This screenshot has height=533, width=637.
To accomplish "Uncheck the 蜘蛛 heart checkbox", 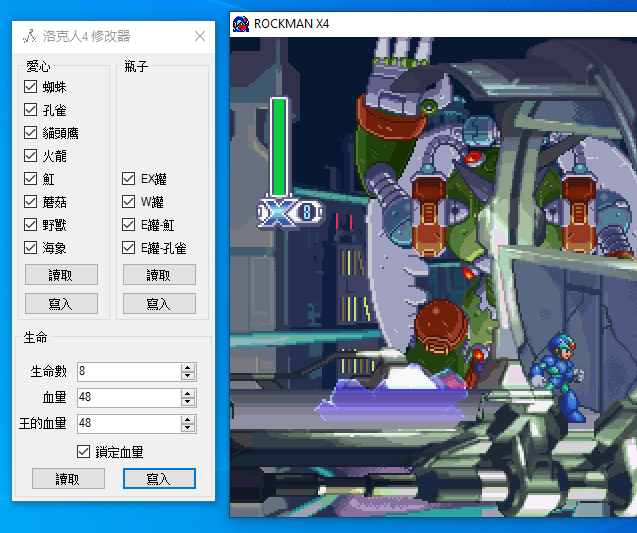I will click(30, 87).
